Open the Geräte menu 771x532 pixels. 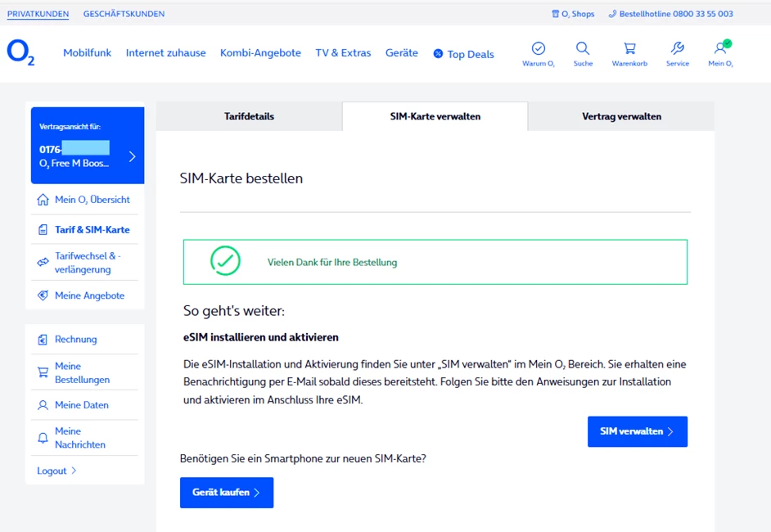click(402, 52)
